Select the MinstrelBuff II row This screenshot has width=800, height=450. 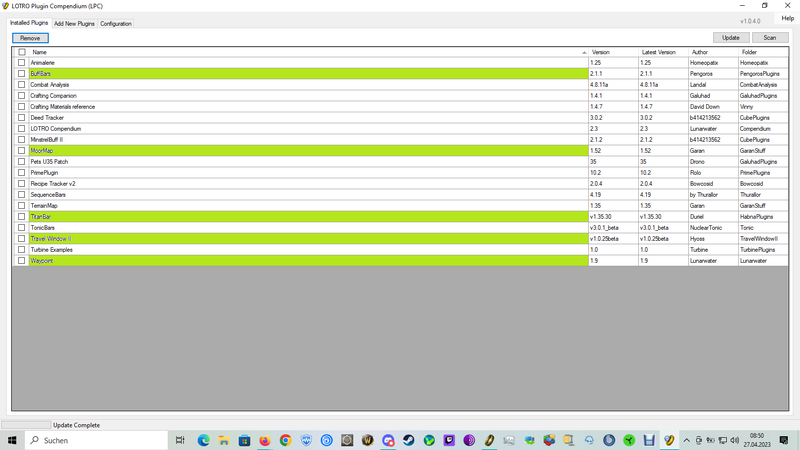click(401, 140)
